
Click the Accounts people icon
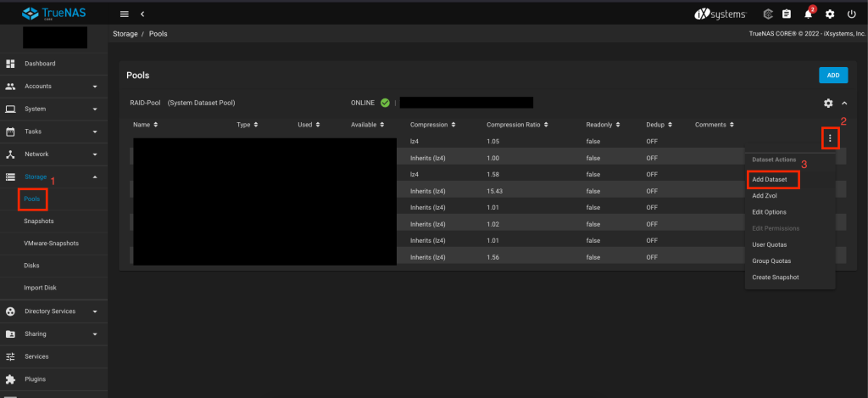coord(10,87)
